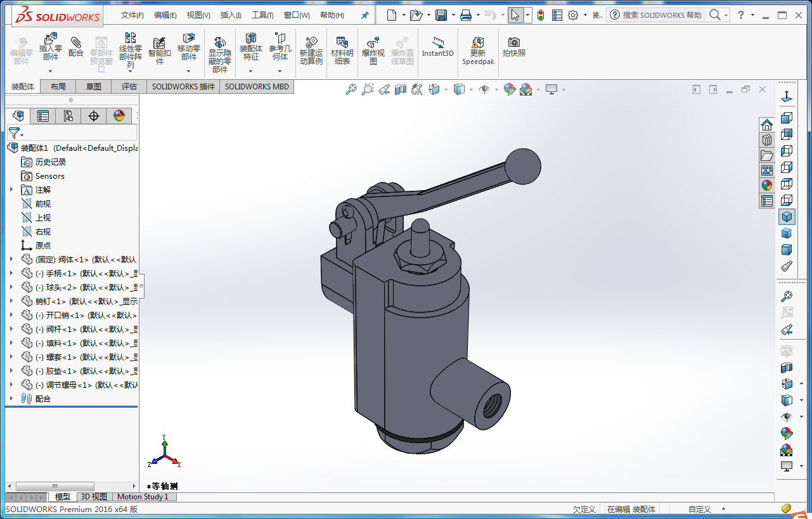
Task: Switch to the 评估 tab
Action: pos(129,87)
